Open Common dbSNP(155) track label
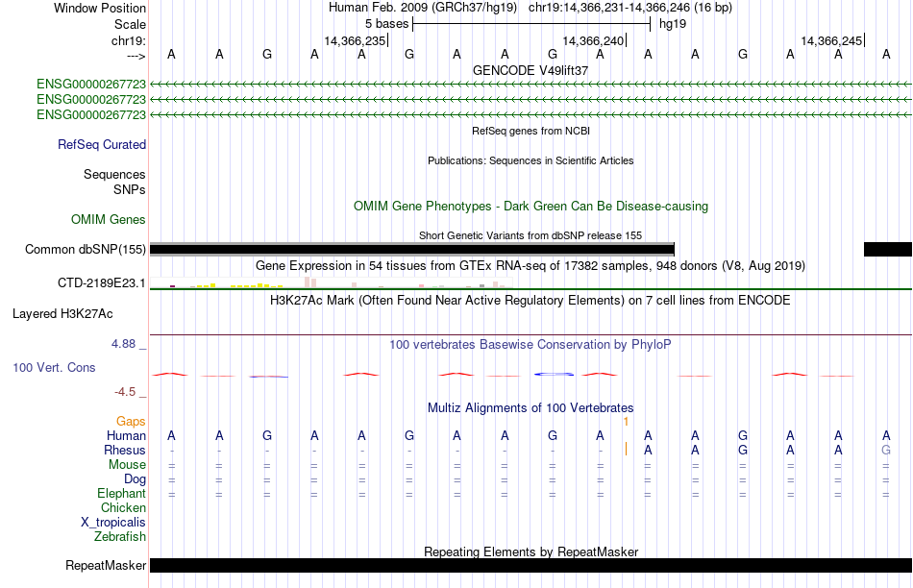This screenshot has height=588, width=913. (86, 249)
